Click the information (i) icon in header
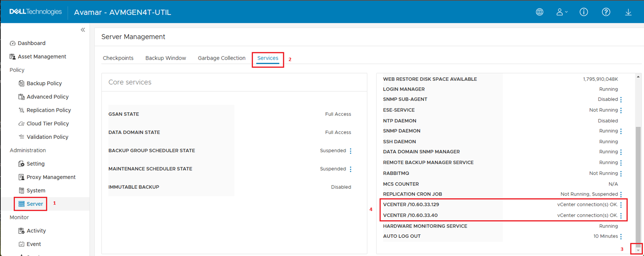The image size is (644, 256). (x=584, y=12)
